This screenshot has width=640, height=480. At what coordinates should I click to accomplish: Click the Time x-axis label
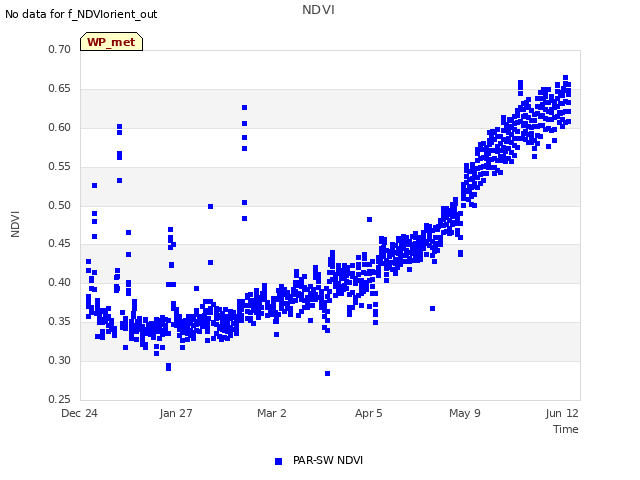[566, 429]
